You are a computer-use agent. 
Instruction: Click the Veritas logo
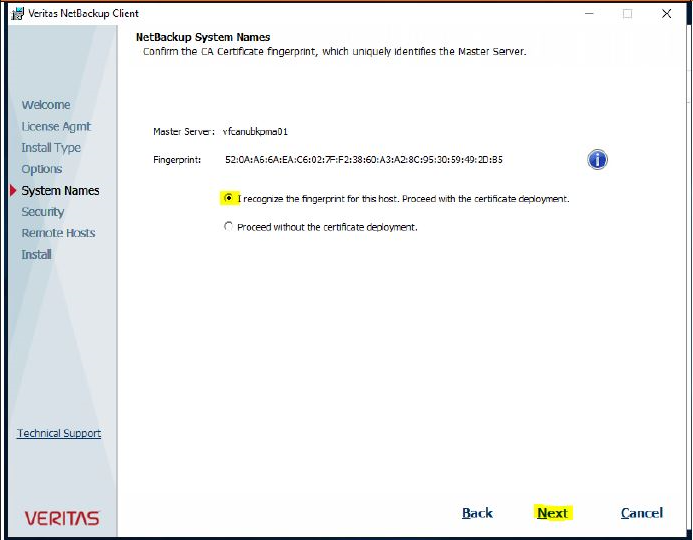pyautogui.click(x=62, y=518)
